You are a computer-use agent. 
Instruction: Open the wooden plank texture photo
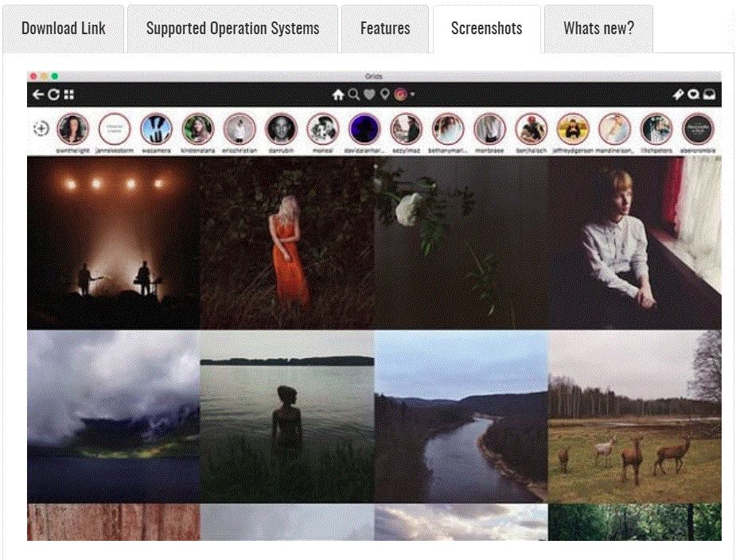[113, 522]
